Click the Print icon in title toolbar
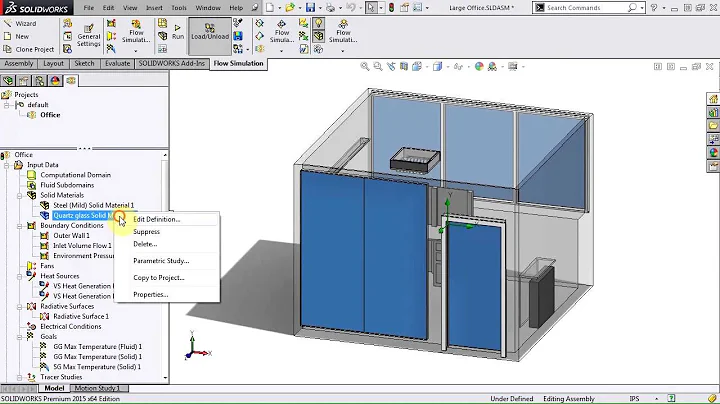 click(330, 7)
